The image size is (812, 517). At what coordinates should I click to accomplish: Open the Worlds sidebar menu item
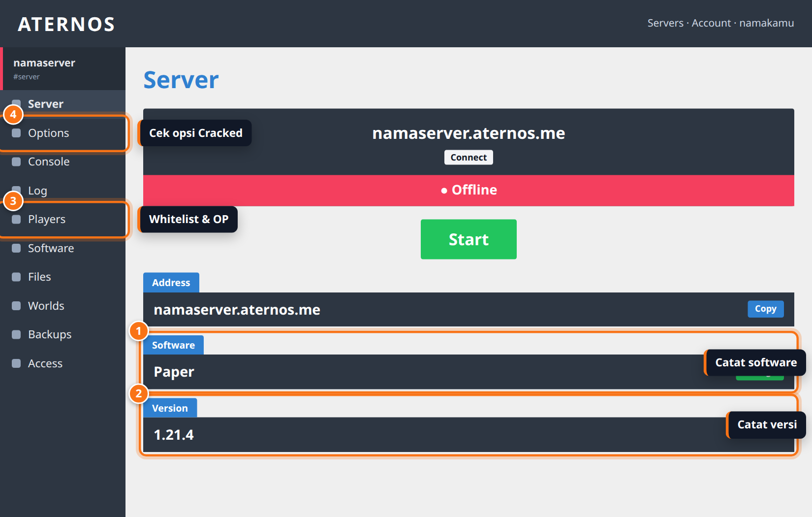(62, 306)
